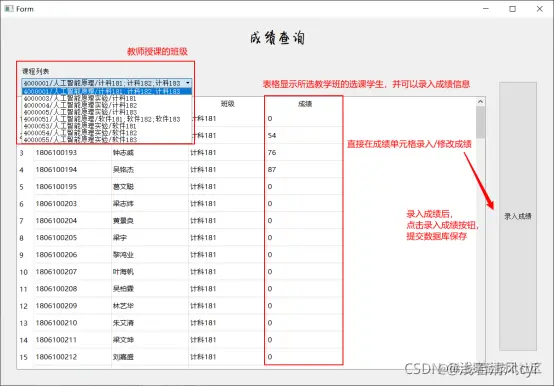Click 计科181 class cell of student 1806100212
This screenshot has width=554, height=387.
click(x=227, y=357)
